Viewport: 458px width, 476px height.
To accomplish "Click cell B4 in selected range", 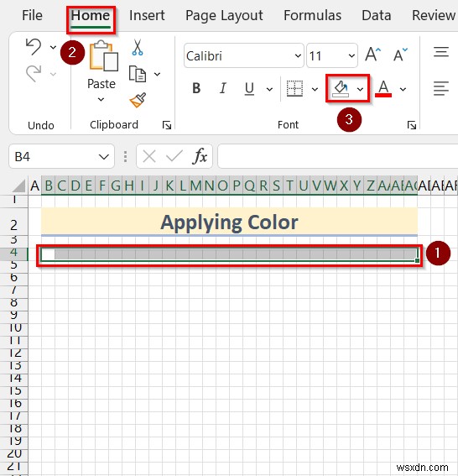I will (48, 254).
